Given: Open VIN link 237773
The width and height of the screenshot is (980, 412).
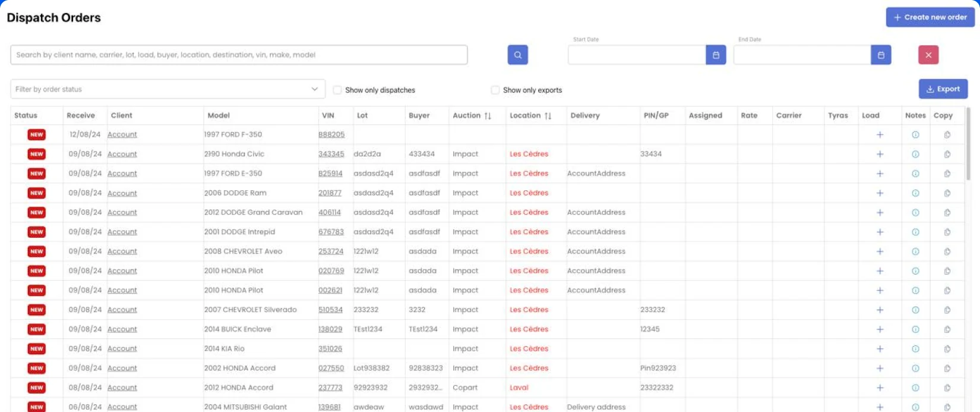Looking at the screenshot, I should pyautogui.click(x=330, y=388).
